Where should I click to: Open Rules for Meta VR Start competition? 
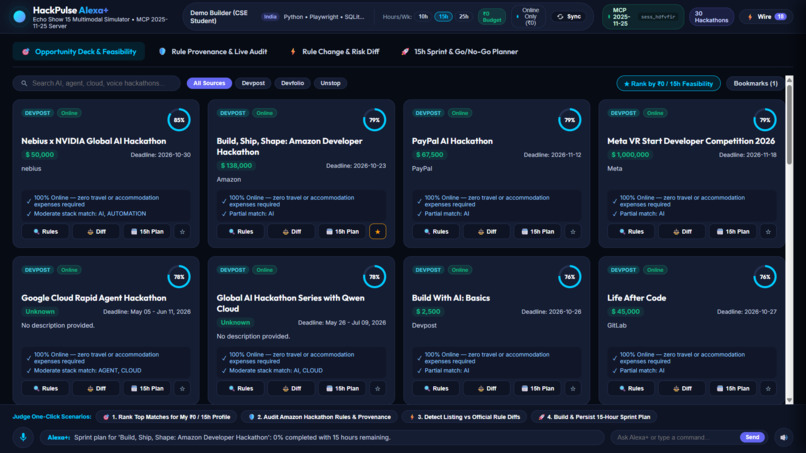pyautogui.click(x=631, y=231)
